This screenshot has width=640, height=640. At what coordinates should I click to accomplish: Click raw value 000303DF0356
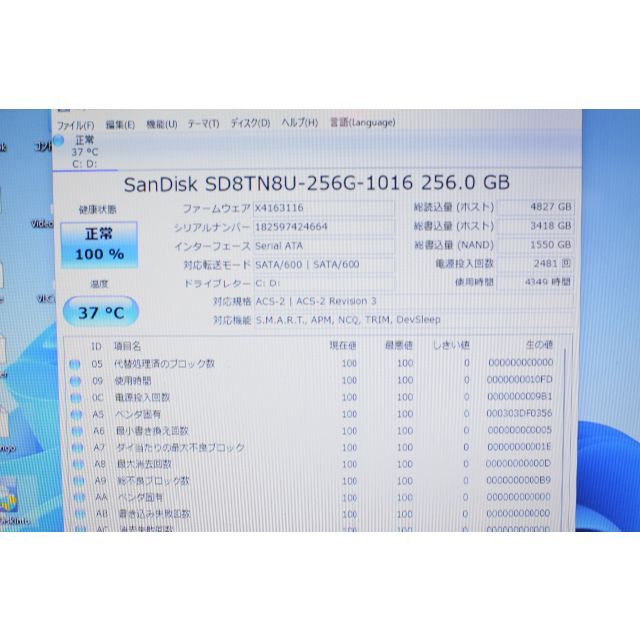519,413
